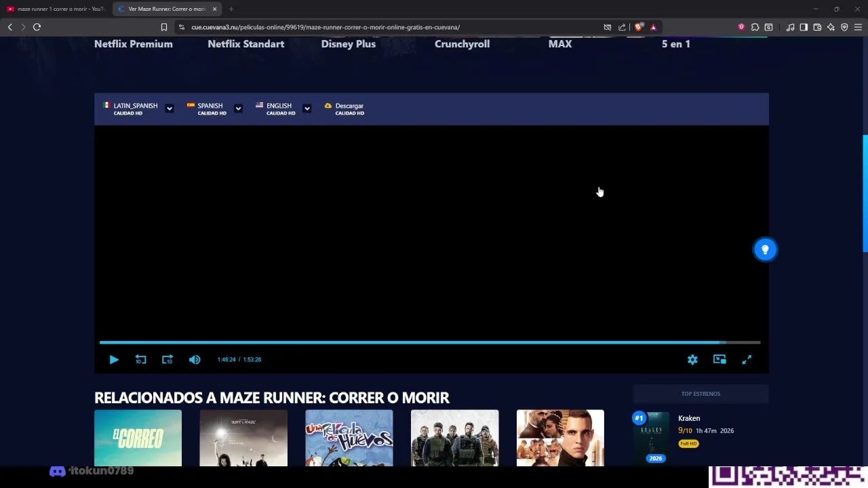Open the Descargar download option
Image resolution: width=868 pixels, height=488 pixels.
344,108
